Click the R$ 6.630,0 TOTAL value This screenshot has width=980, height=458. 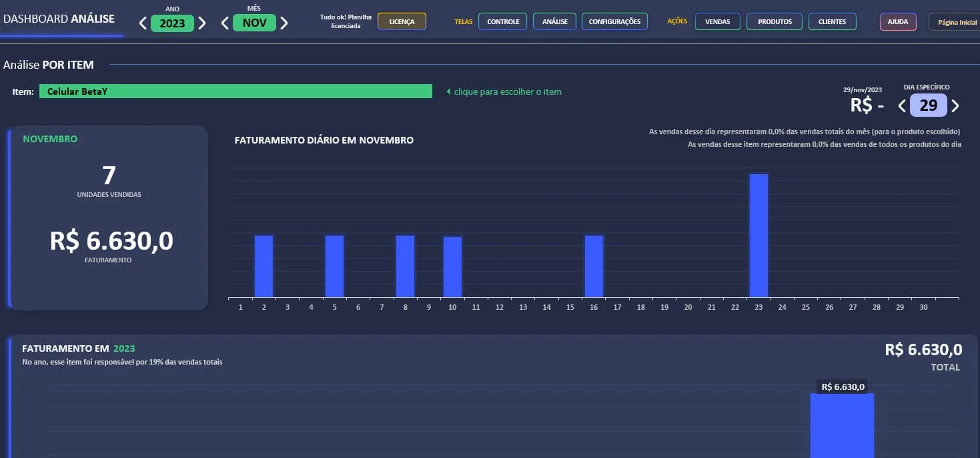(x=923, y=350)
